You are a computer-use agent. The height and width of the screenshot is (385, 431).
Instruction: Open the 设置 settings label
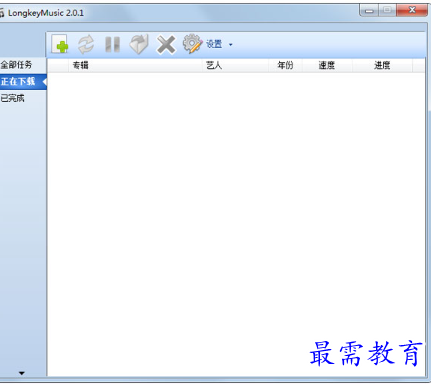[x=214, y=44]
